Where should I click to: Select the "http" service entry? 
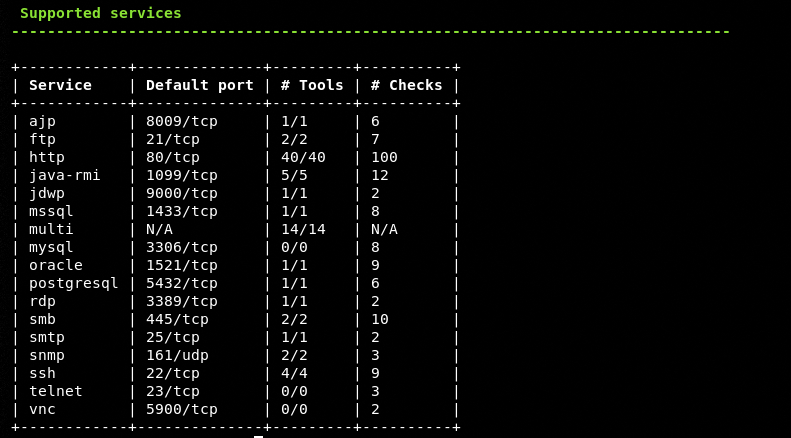point(47,157)
